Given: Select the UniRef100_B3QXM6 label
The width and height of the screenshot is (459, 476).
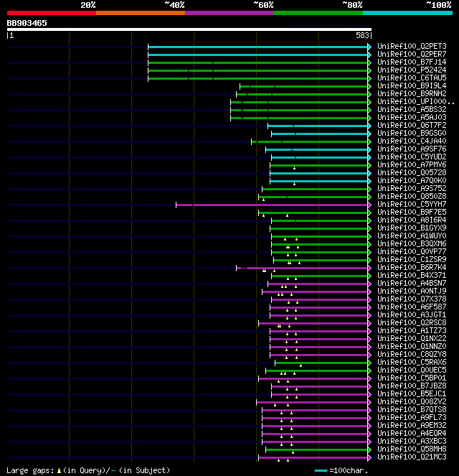Looking at the screenshot, I should (412, 243).
